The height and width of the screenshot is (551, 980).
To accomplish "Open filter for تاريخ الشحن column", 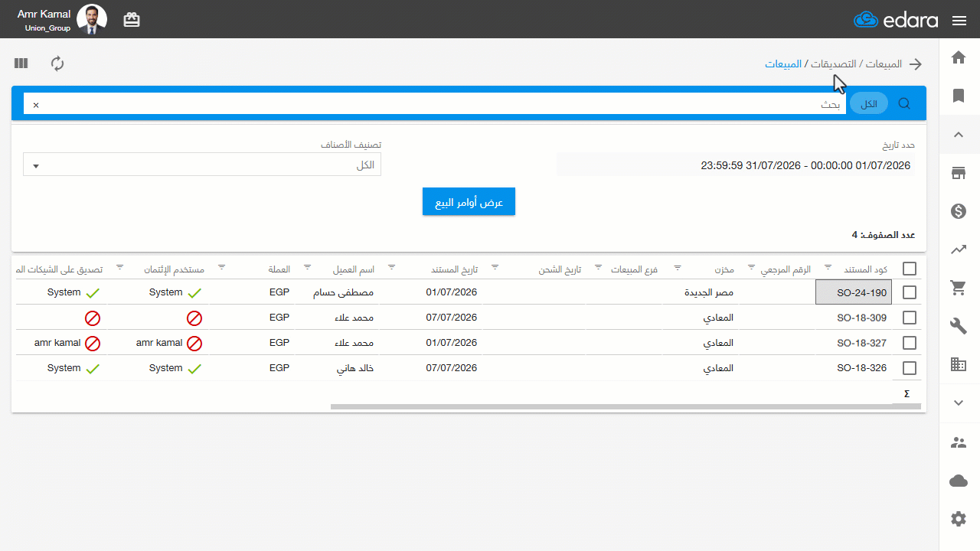I will click(x=495, y=267).
